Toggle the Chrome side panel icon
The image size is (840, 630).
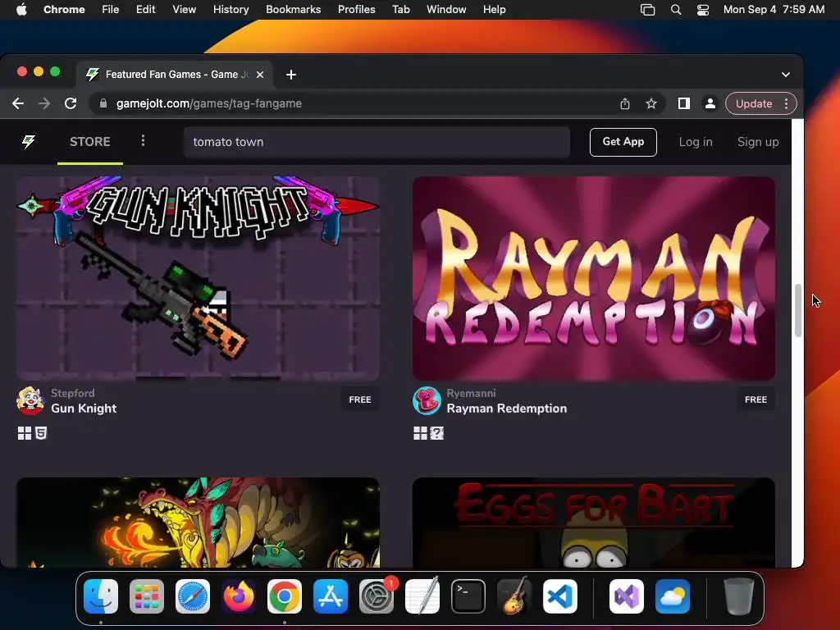pyautogui.click(x=683, y=103)
